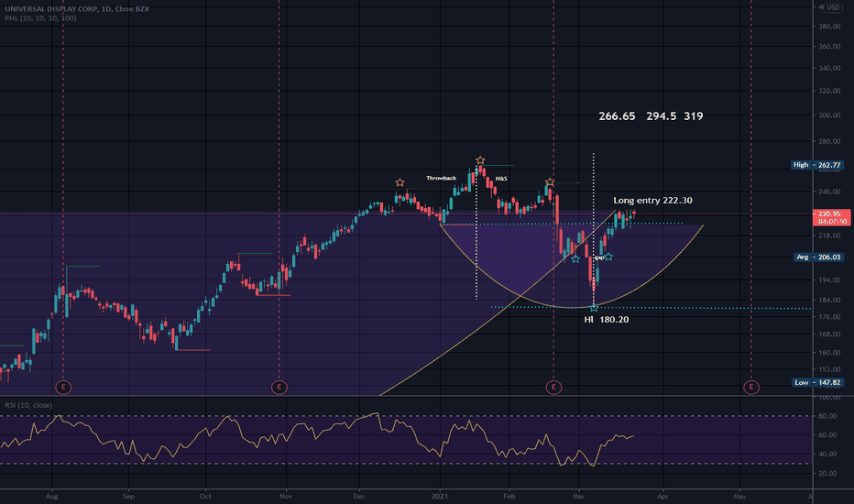854x504 pixels.
Task: Click the Oct label on time axis
Action: click(x=205, y=497)
